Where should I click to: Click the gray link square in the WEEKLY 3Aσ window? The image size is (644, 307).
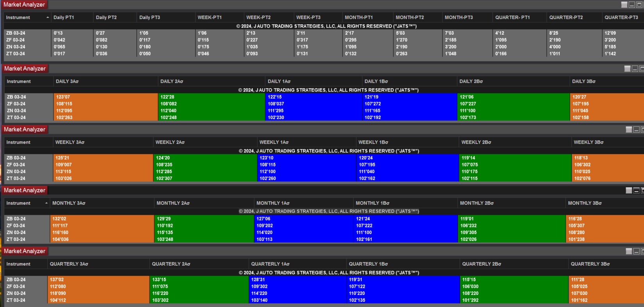pyautogui.click(x=629, y=130)
